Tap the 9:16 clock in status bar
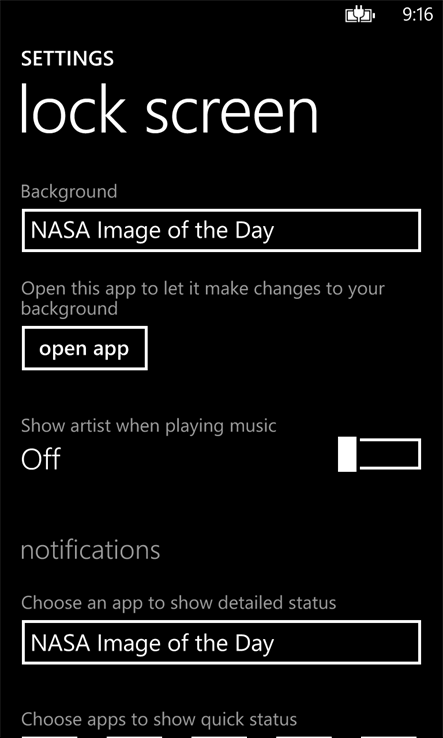This screenshot has height=738, width=443. pyautogui.click(x=418, y=15)
